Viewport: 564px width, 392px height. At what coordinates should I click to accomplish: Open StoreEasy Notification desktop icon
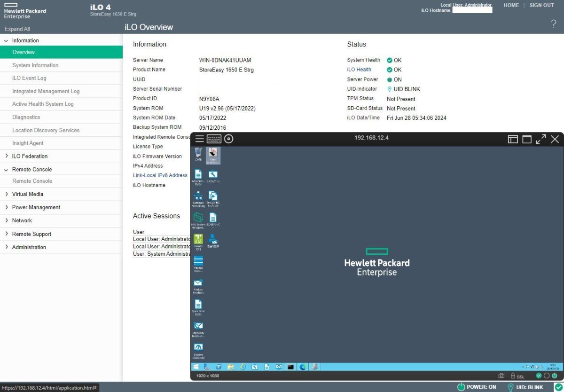(198, 329)
